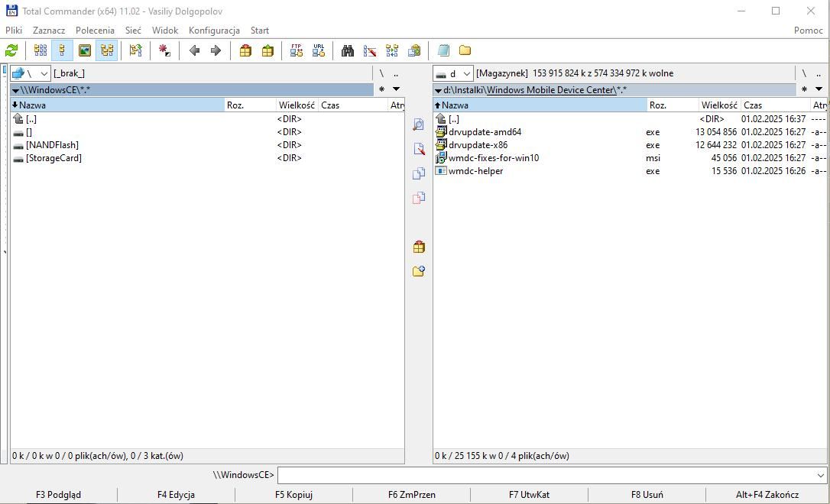
Task: Click F3 Podgląd button
Action: [58, 495]
